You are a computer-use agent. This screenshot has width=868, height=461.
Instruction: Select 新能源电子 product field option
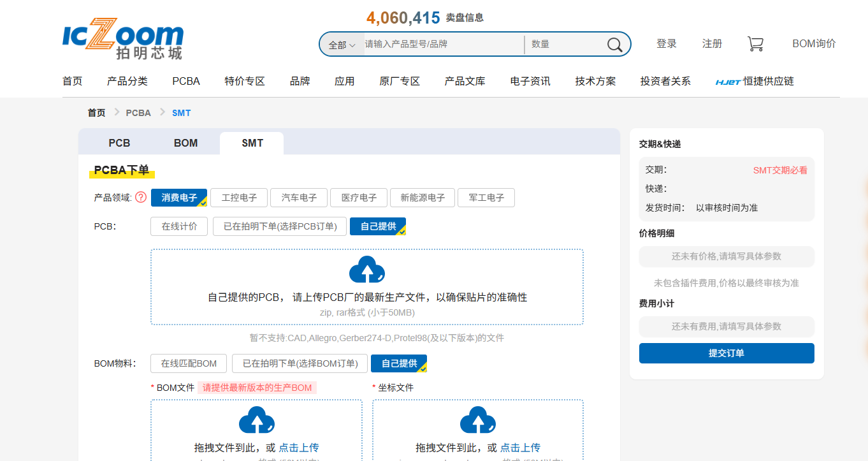[x=423, y=198]
